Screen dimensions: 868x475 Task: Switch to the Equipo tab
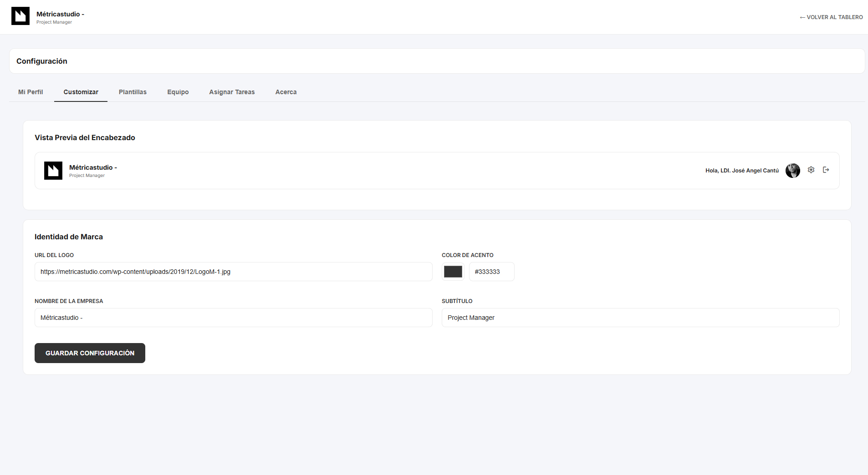pos(178,92)
